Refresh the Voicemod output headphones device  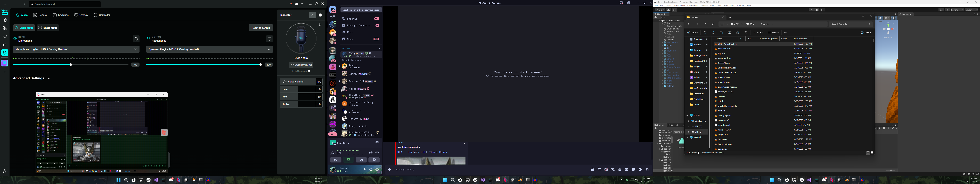click(x=269, y=39)
